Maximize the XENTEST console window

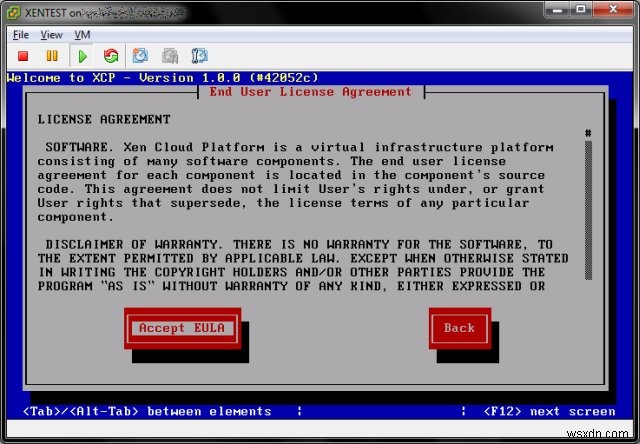[581, 9]
